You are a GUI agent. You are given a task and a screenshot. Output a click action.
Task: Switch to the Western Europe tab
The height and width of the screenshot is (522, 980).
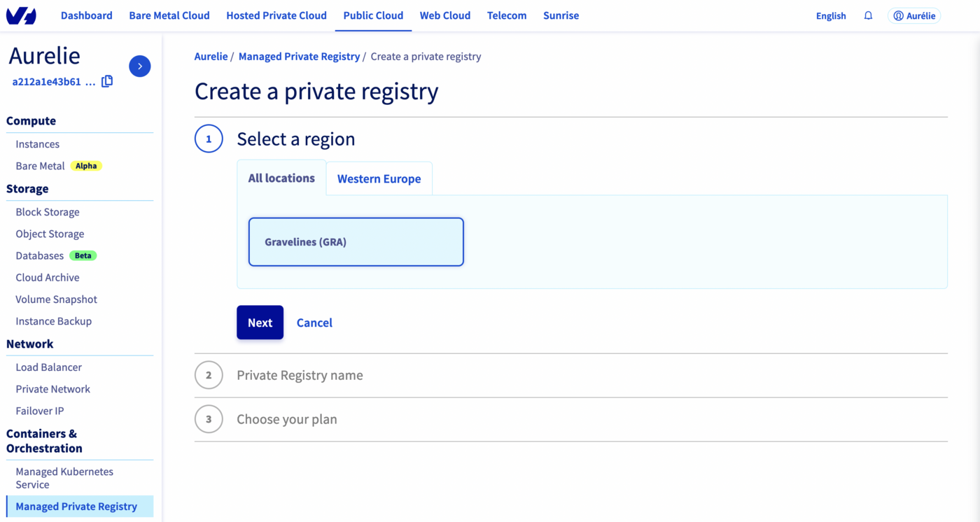(379, 178)
